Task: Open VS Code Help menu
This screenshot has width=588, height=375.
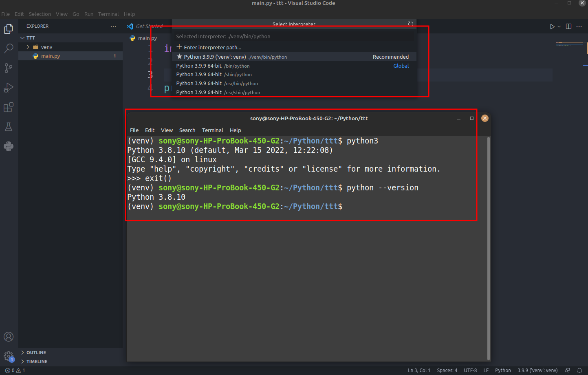Action: (130, 14)
